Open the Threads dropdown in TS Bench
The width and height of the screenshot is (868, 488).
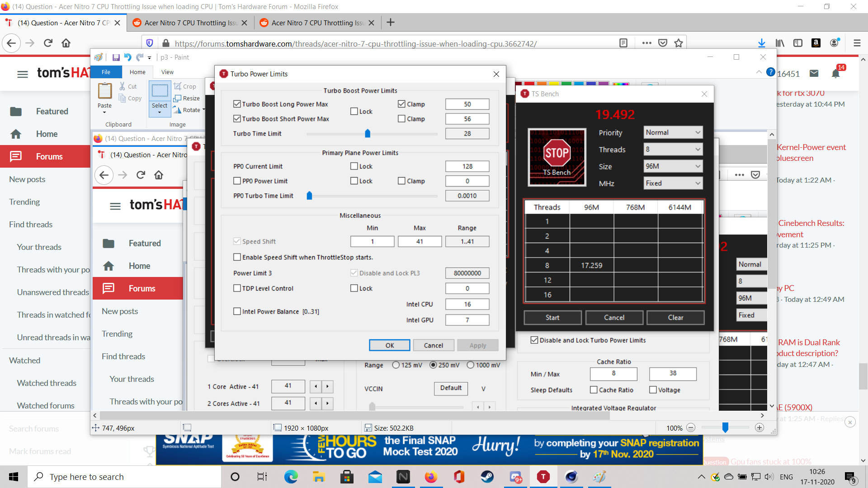point(673,149)
